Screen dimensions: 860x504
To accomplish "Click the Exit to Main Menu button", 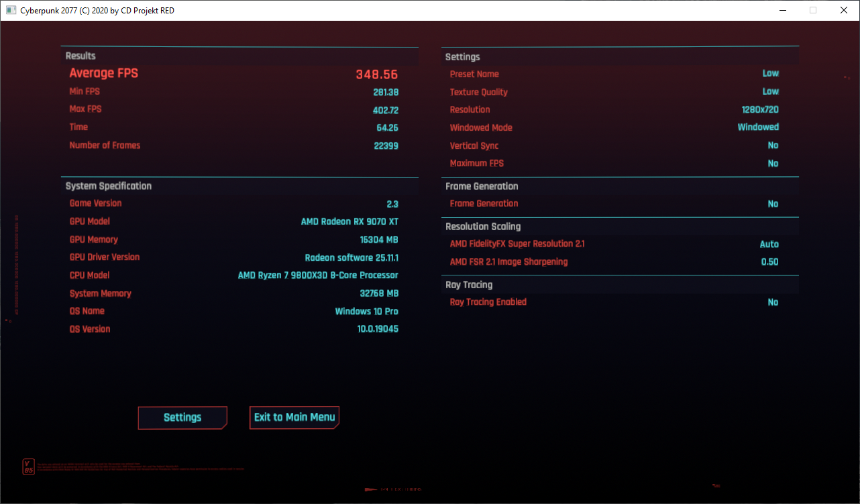I will (294, 418).
